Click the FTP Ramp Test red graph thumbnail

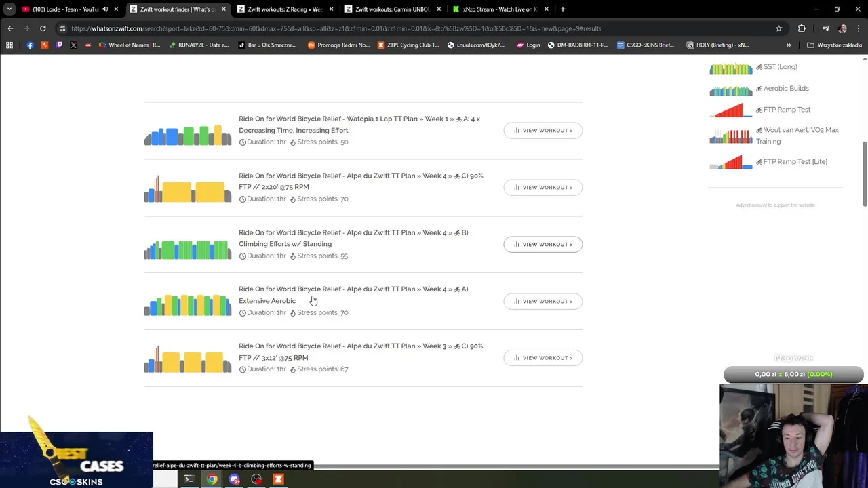pos(731,110)
